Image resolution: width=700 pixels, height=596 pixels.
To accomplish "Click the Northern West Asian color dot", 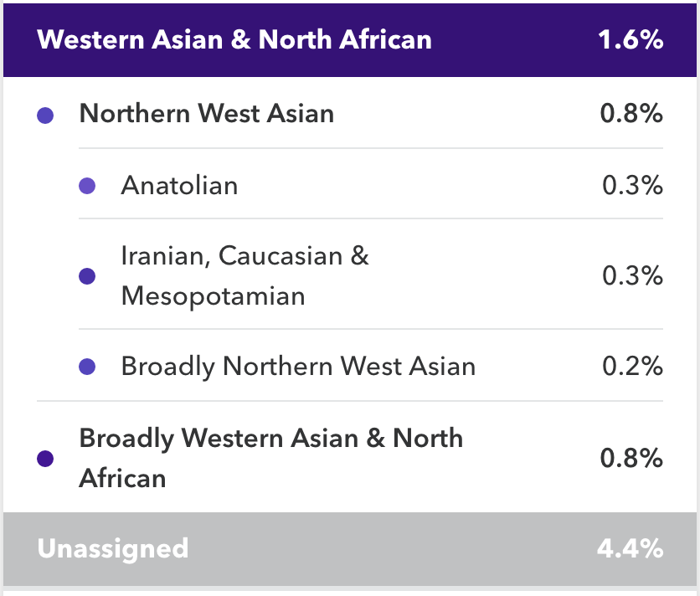I will pyautogui.click(x=45, y=115).
